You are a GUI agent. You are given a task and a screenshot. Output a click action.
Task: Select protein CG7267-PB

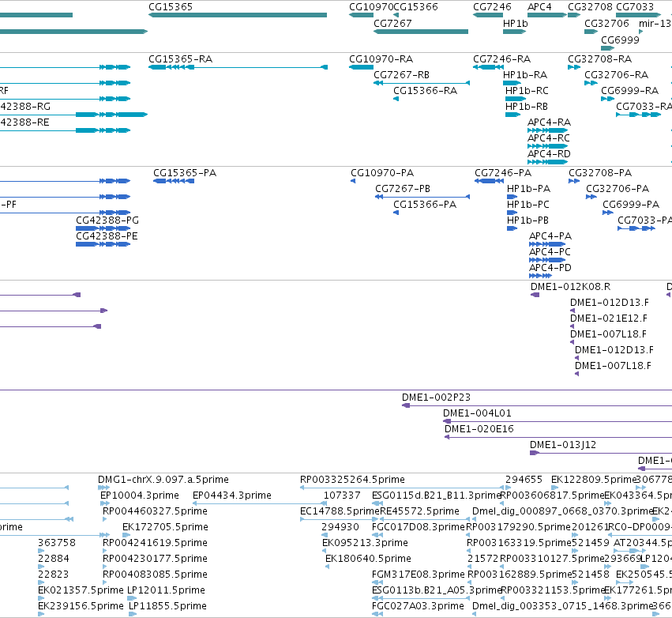422,197
